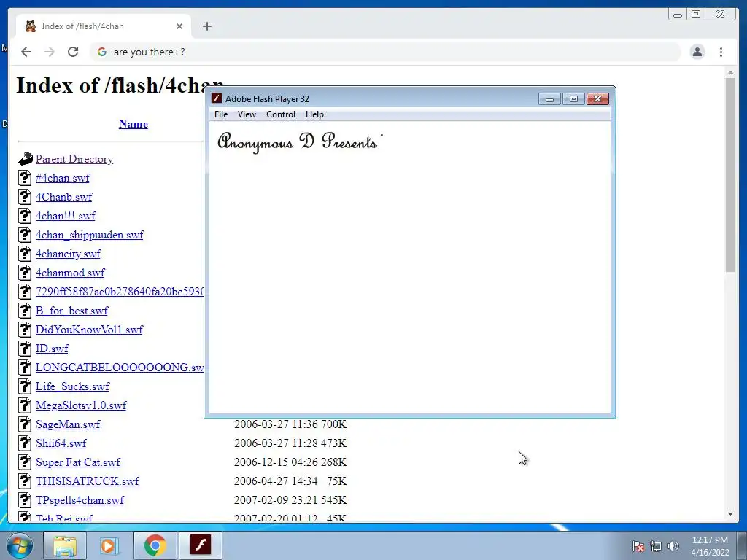The width and height of the screenshot is (747, 560).
Task: Open a new tab with the plus icon
Action: tap(206, 26)
